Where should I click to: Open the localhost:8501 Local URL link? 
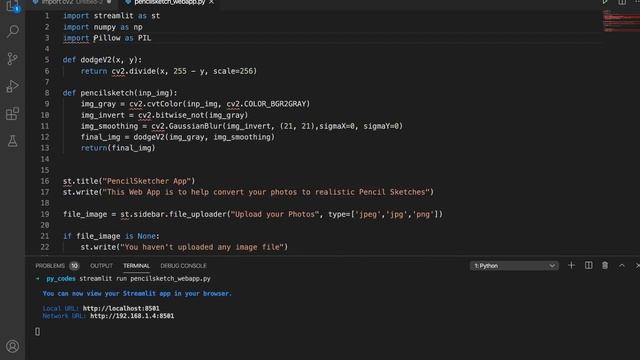tap(121, 309)
